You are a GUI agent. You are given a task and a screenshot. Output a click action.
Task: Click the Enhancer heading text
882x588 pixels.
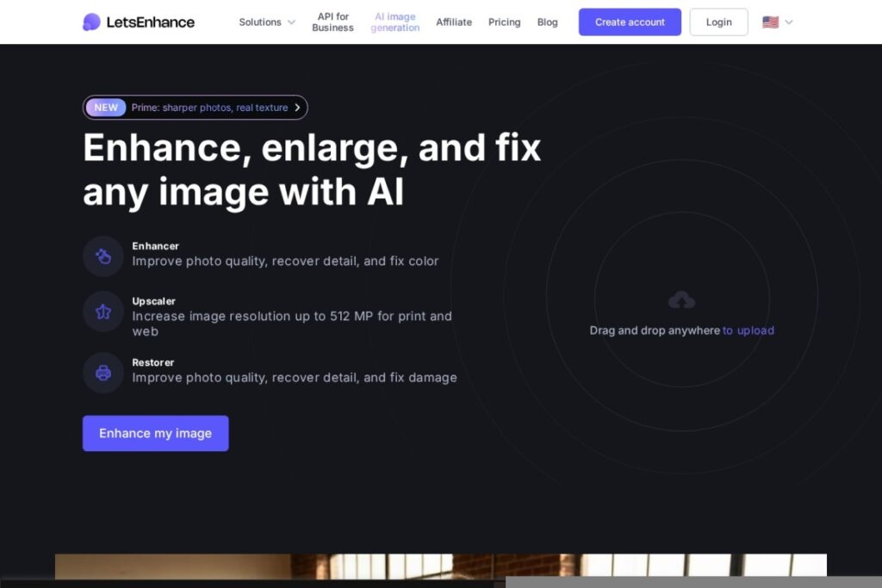coord(155,245)
